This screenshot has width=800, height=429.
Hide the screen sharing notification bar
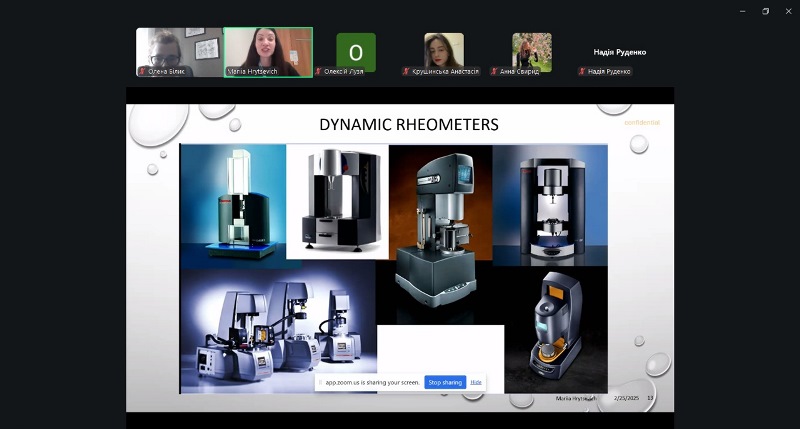476,382
